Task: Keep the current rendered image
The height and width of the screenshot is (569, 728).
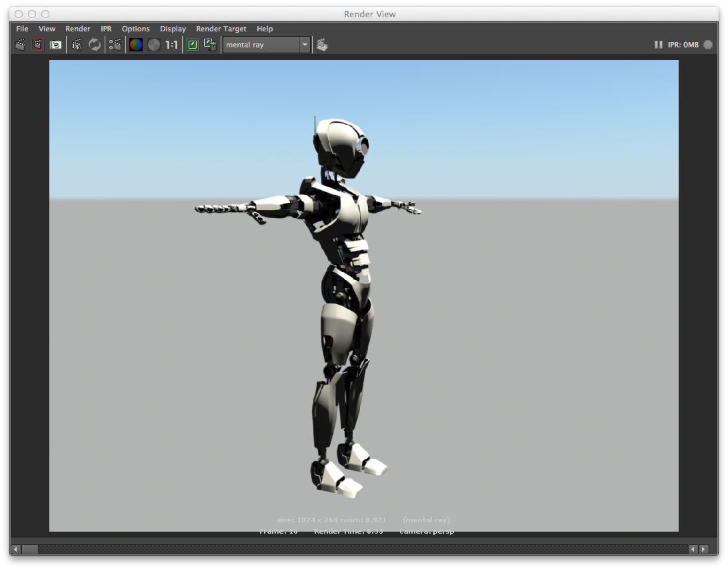Action: point(192,45)
